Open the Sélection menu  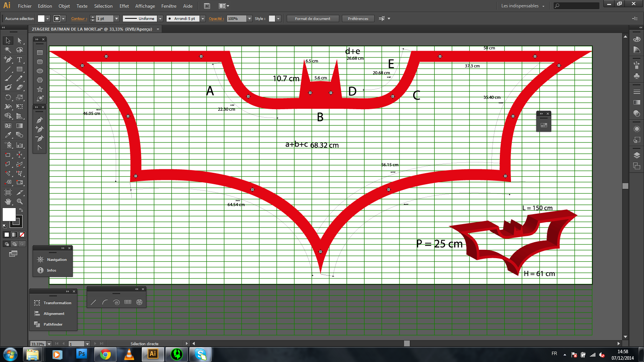103,6
